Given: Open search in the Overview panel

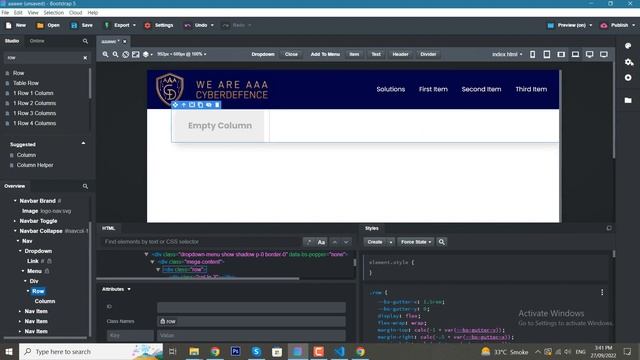Looking at the screenshot, I should point(85,186).
